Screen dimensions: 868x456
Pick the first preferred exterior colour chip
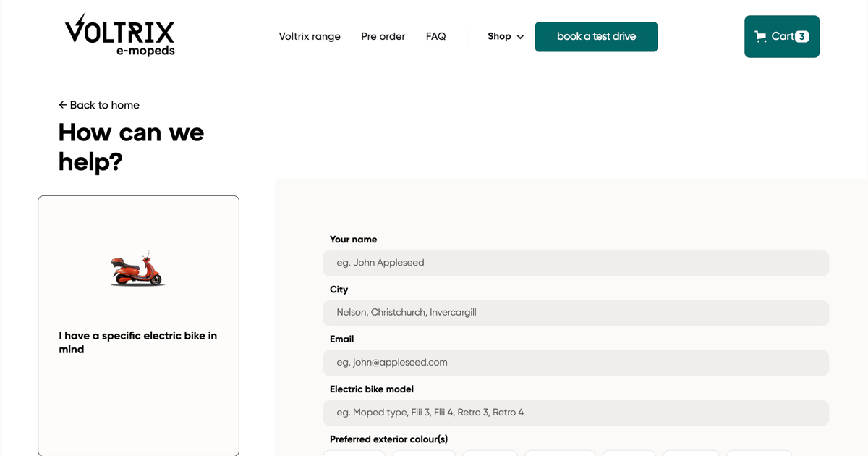point(354,453)
